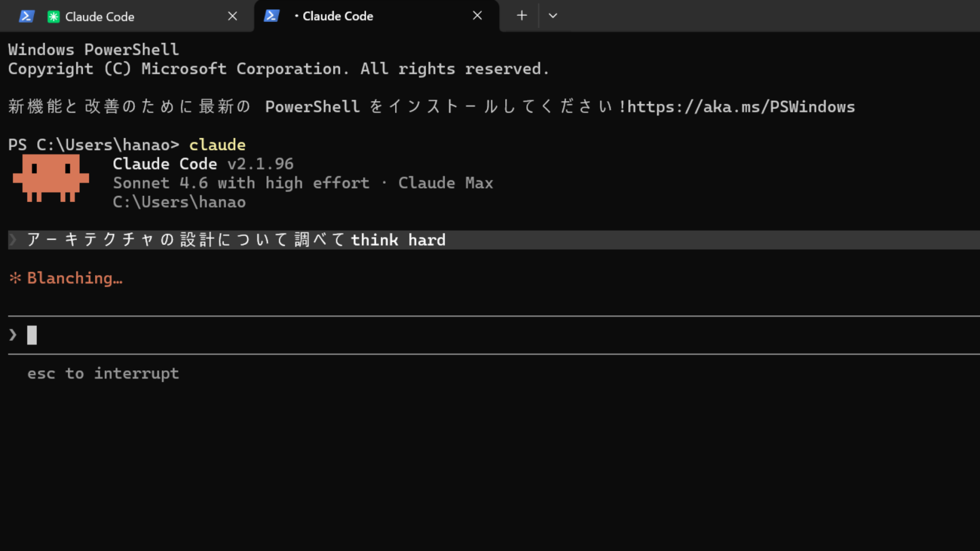Click the Blanching spinner asterisk
The height and width of the screenshot is (551, 980).
tap(15, 278)
